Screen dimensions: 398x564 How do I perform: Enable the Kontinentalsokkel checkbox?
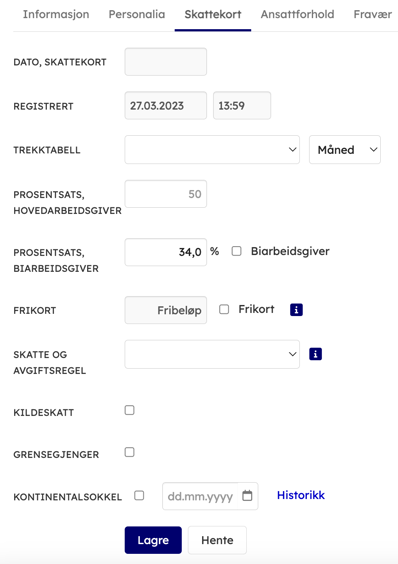click(139, 496)
